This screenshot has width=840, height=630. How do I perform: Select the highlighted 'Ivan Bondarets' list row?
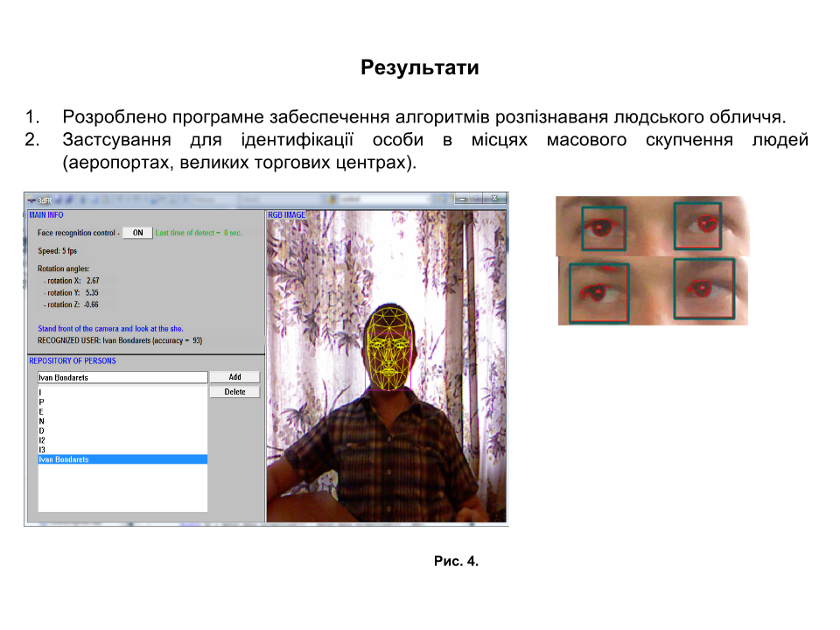122,459
